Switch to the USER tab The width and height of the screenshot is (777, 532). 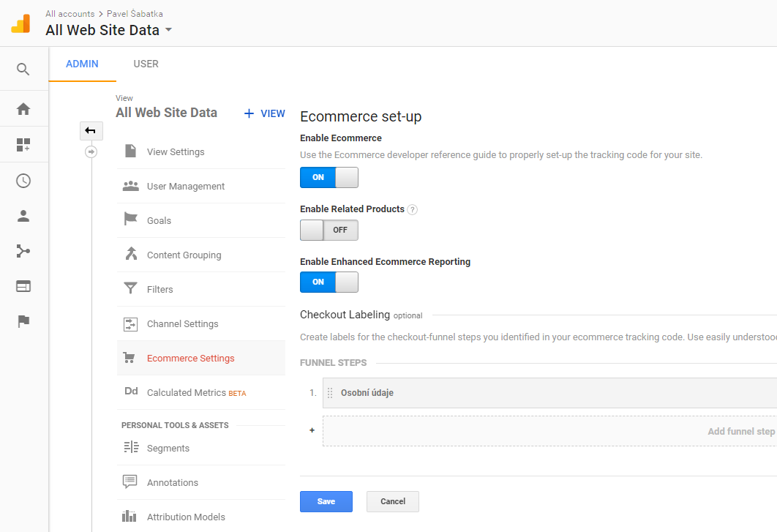pyautogui.click(x=146, y=64)
